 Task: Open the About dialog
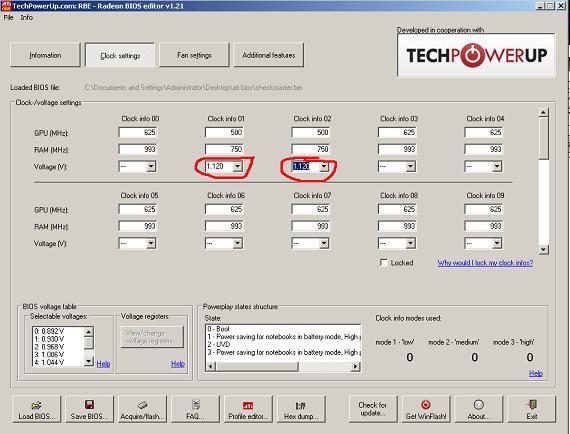[478, 409]
